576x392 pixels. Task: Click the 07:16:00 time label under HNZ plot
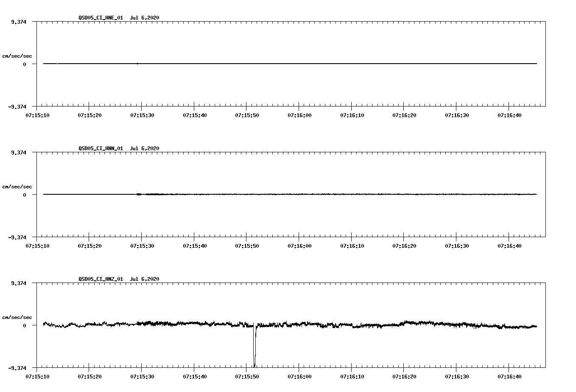(299, 376)
